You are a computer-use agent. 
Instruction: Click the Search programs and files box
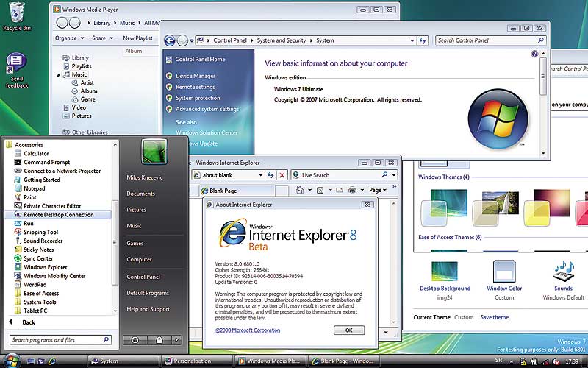60,340
